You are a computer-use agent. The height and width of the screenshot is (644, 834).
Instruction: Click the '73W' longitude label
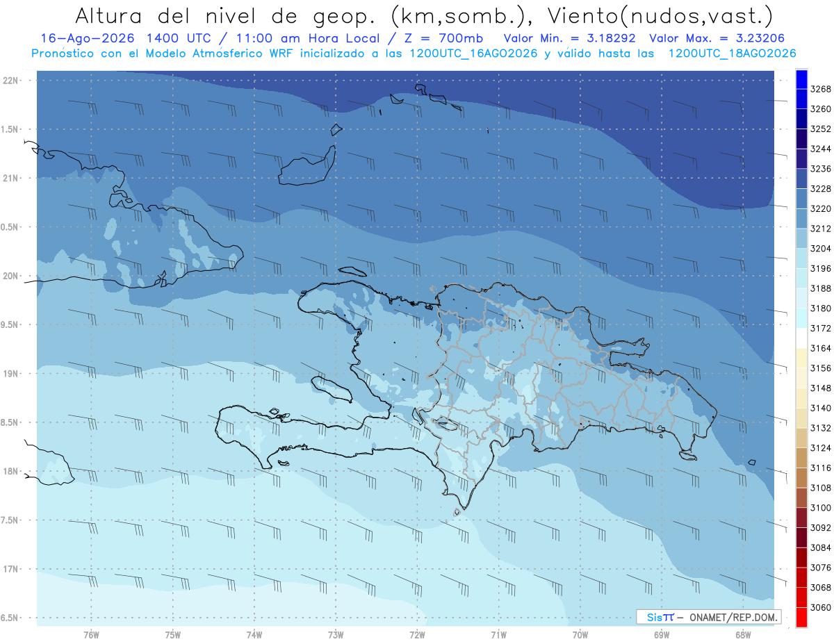336,634
